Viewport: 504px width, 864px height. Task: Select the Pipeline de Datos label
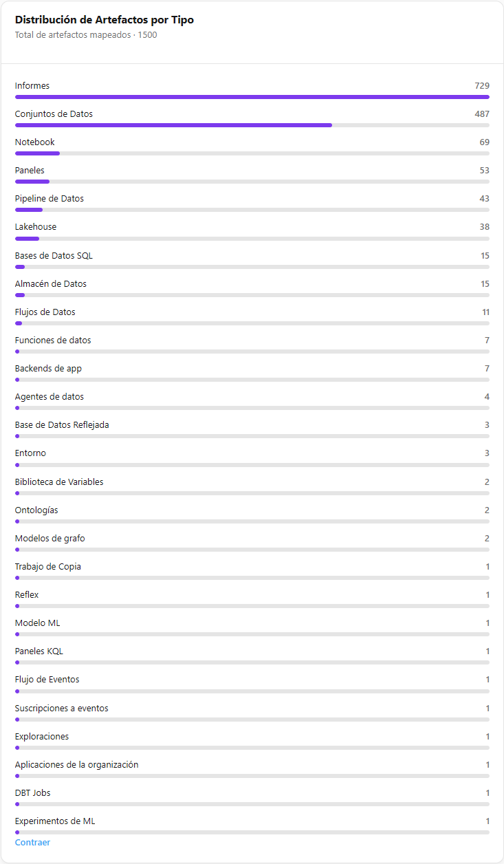(50, 199)
